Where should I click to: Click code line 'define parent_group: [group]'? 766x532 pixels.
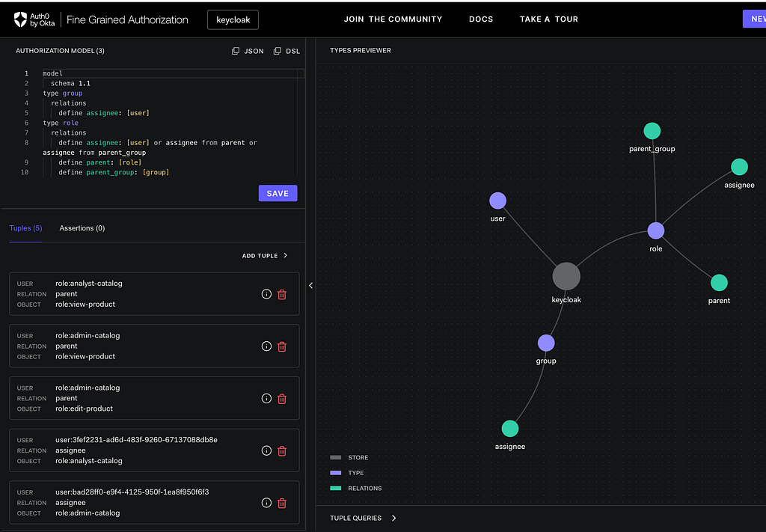click(114, 172)
